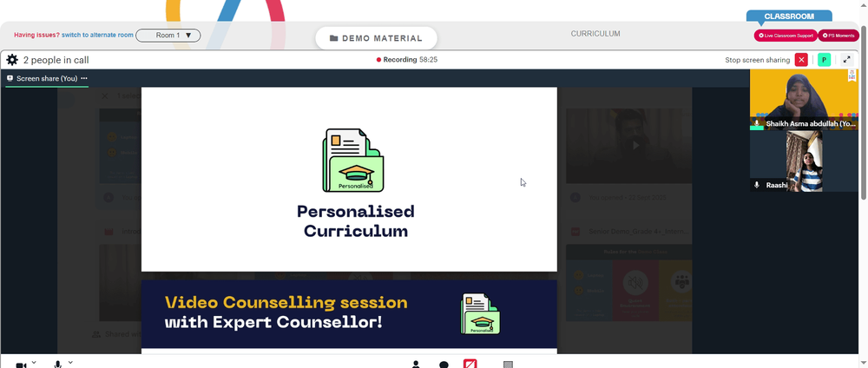Stop screen sharing with red X button

[801, 60]
